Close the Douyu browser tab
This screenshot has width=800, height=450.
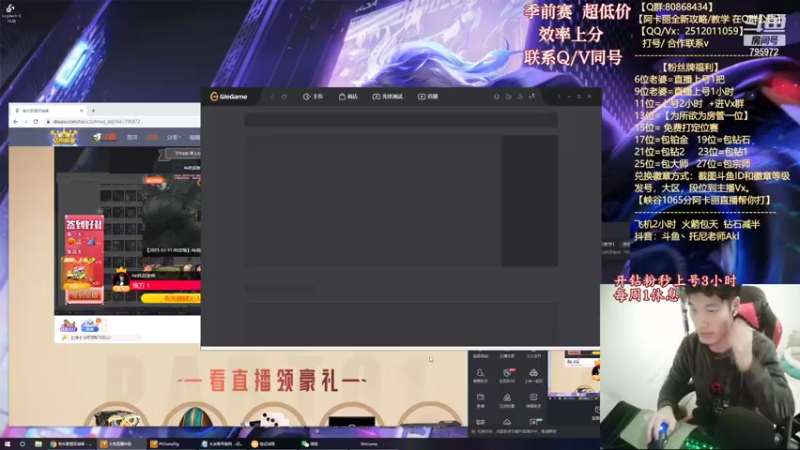coord(82,110)
